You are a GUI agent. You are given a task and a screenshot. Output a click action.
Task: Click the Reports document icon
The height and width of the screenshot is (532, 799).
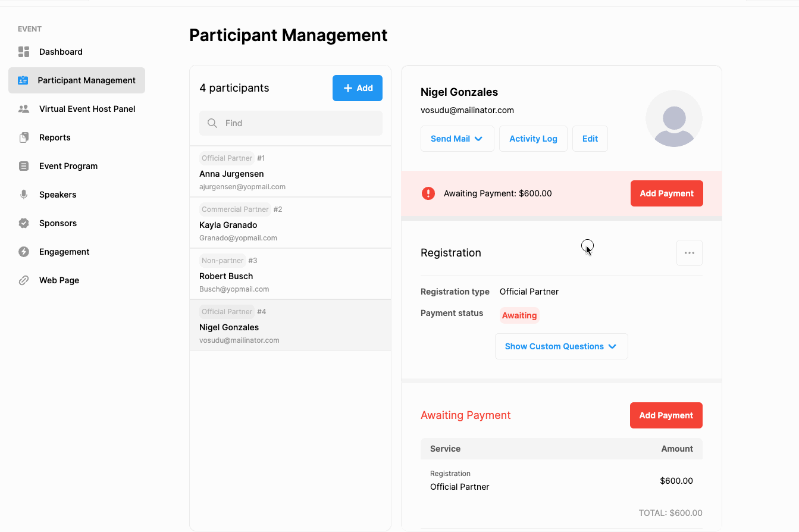point(24,137)
